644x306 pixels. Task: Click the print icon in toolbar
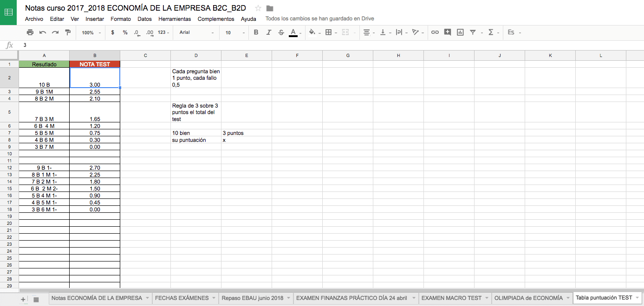pyautogui.click(x=30, y=32)
